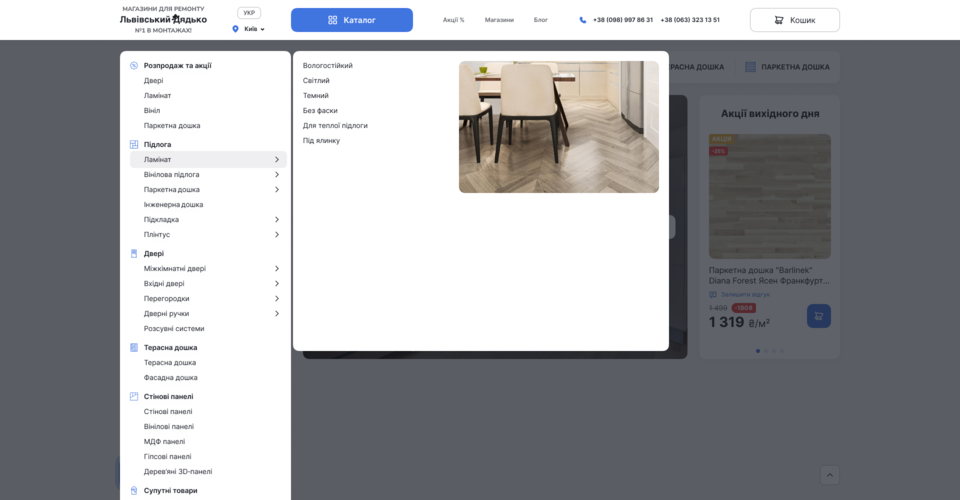Viewport: 960px width, 500px height.
Task: Open Стінові панелі subcategory link
Action: coord(168,412)
